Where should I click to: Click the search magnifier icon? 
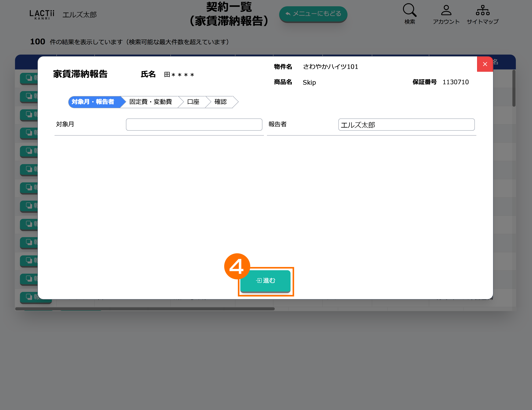click(x=409, y=10)
